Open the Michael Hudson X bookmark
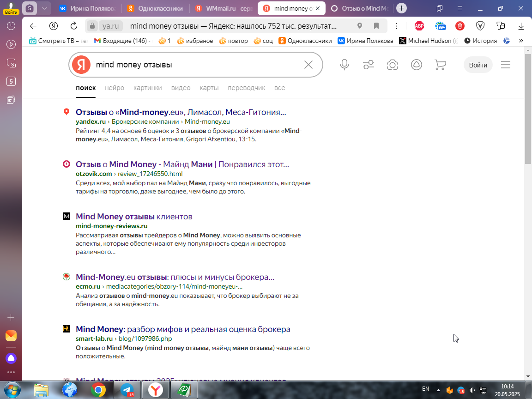 [428, 41]
